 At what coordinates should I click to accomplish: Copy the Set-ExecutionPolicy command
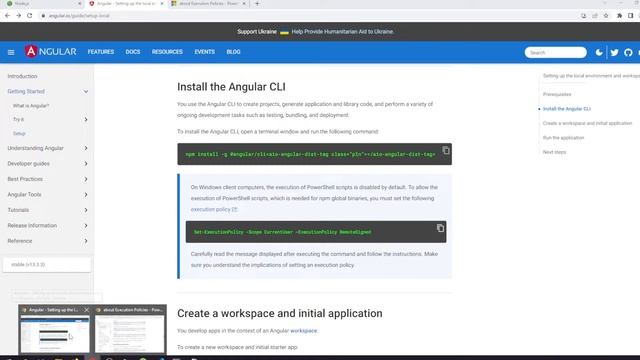click(x=440, y=228)
